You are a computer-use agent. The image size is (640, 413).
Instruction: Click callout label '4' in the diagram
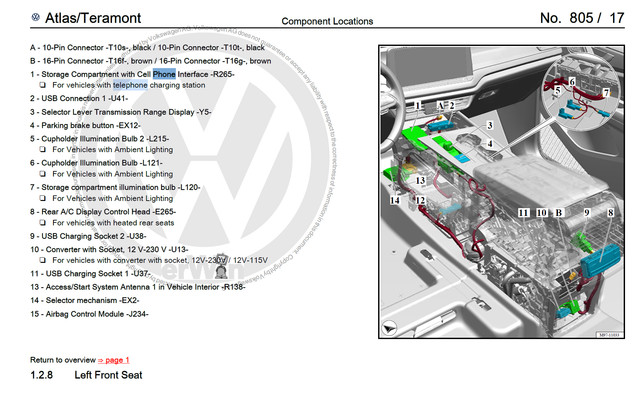[490, 144]
